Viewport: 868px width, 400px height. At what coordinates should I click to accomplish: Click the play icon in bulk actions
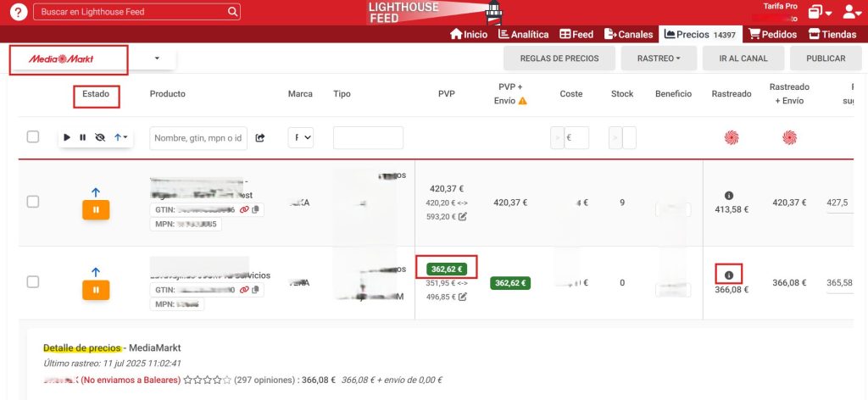click(67, 137)
